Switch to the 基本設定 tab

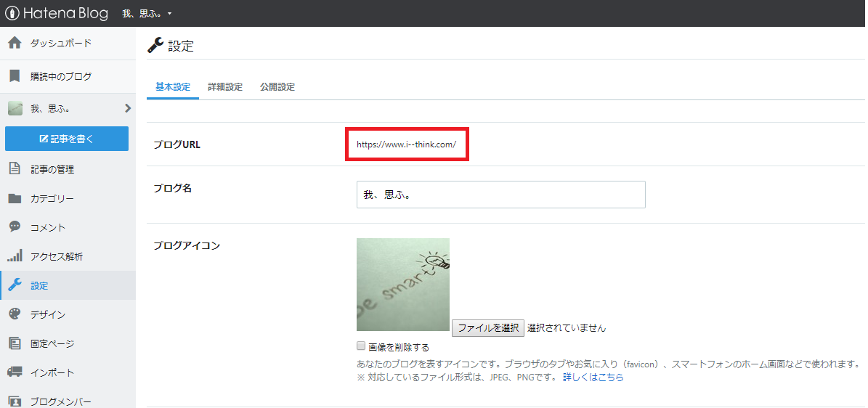(173, 87)
